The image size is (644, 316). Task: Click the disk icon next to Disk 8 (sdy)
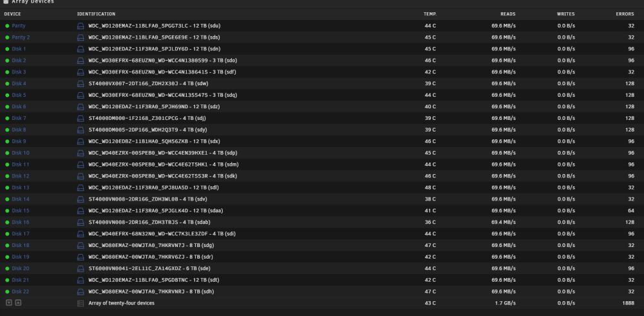tap(80, 130)
